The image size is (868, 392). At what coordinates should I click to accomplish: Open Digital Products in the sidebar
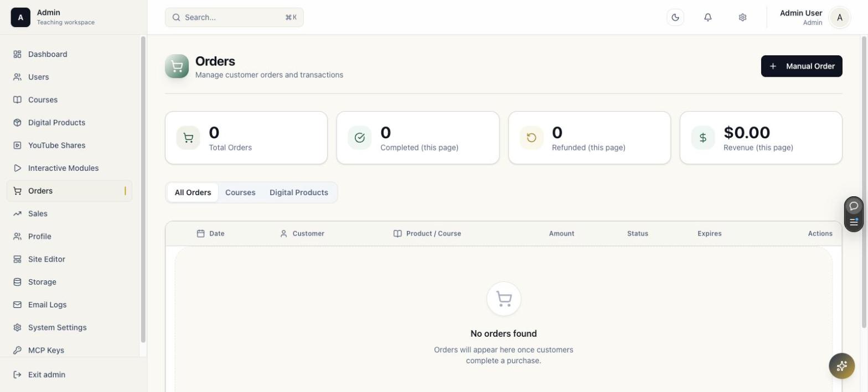(x=69, y=122)
